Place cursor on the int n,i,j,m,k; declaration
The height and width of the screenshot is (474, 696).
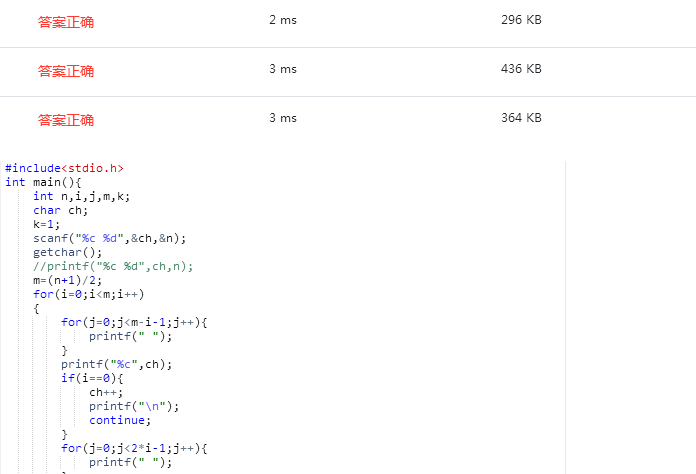(x=81, y=196)
